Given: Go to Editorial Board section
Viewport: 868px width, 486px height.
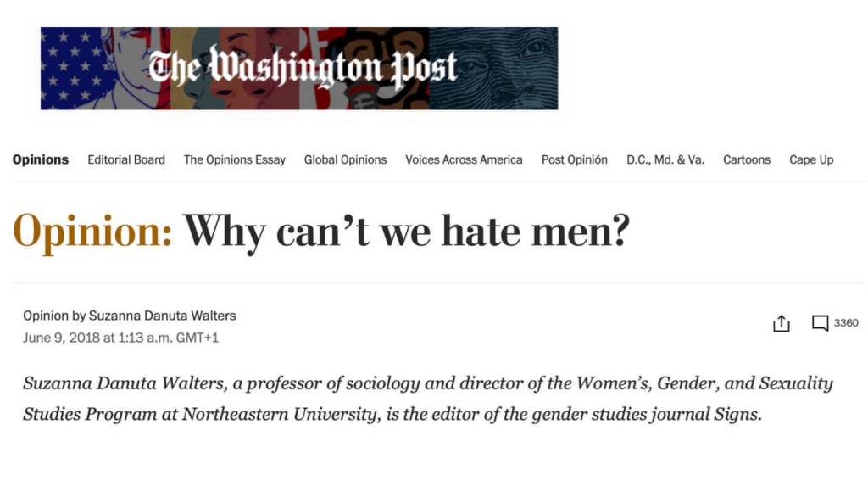Looking at the screenshot, I should (126, 159).
